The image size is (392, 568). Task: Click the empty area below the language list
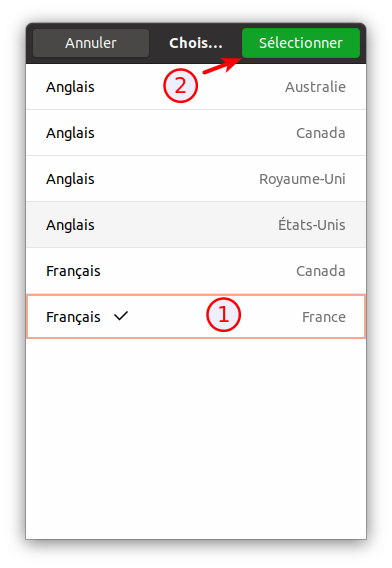click(196, 439)
